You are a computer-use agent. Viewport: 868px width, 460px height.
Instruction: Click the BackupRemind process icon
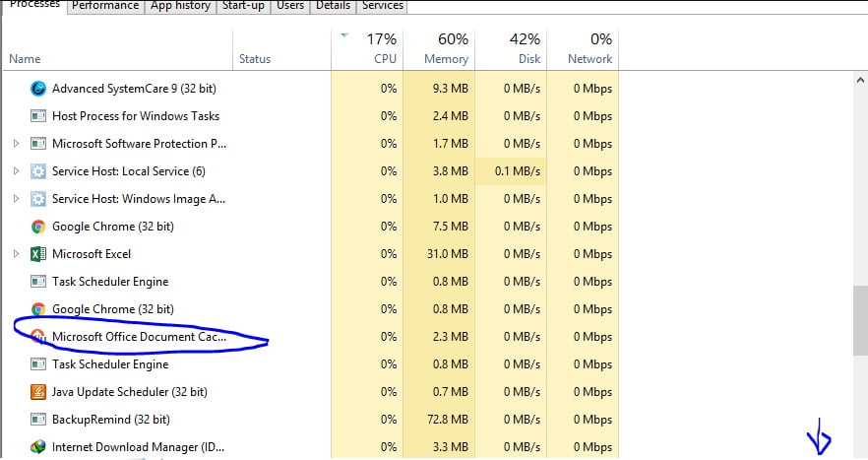(x=38, y=419)
